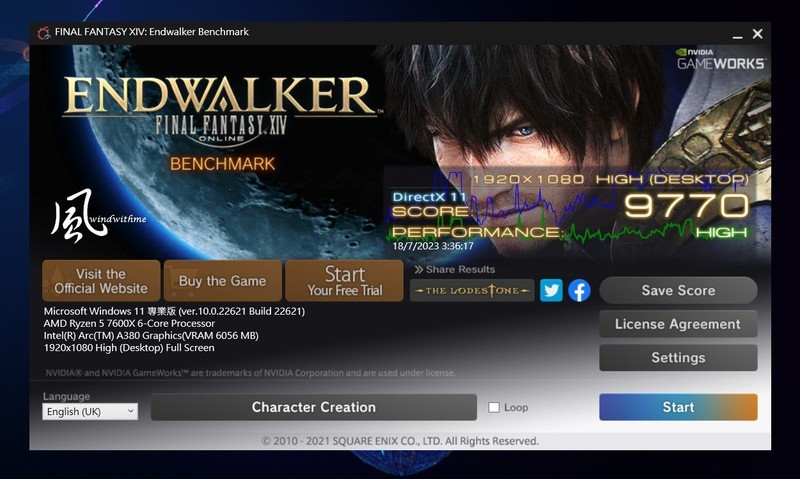Share results on Facebook
The width and height of the screenshot is (800, 479).
[x=579, y=290]
